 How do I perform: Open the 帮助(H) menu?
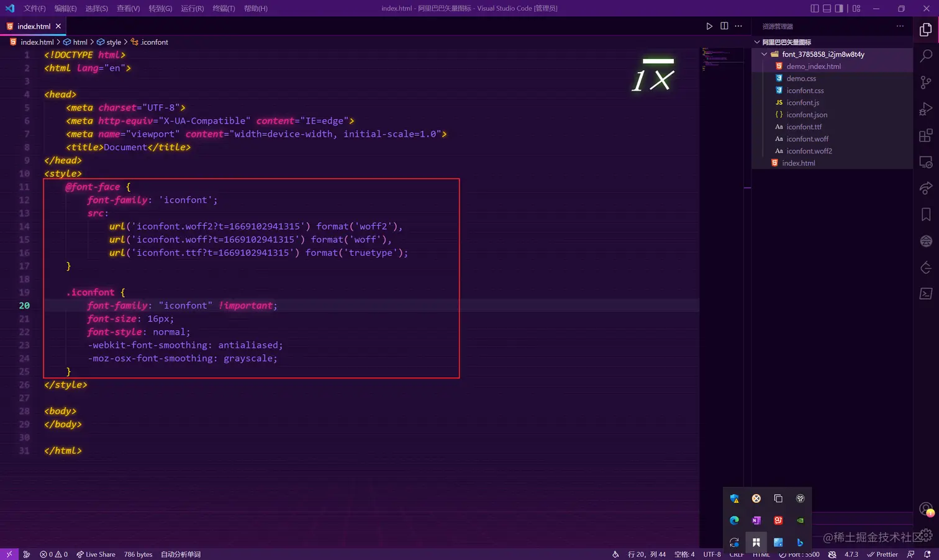(x=255, y=8)
